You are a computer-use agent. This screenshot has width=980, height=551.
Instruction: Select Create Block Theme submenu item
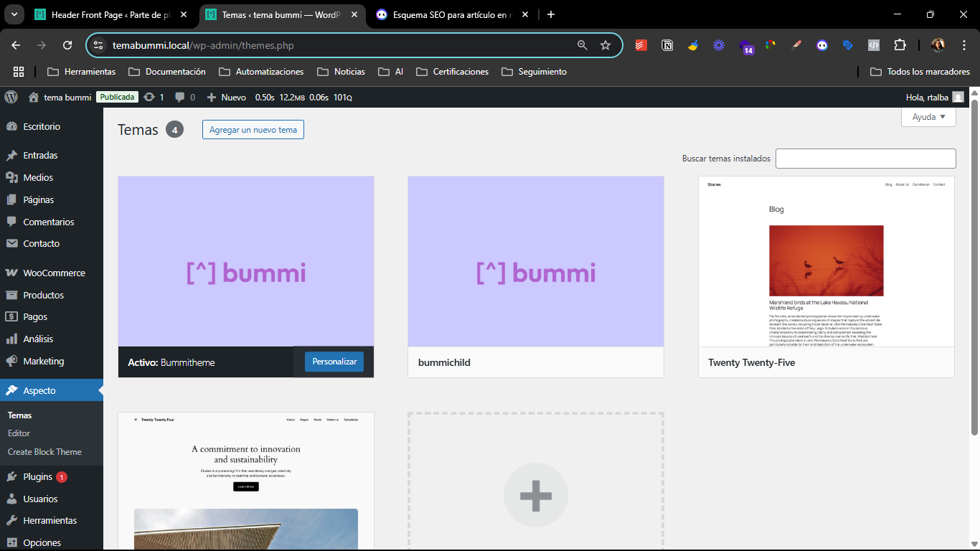pos(44,452)
